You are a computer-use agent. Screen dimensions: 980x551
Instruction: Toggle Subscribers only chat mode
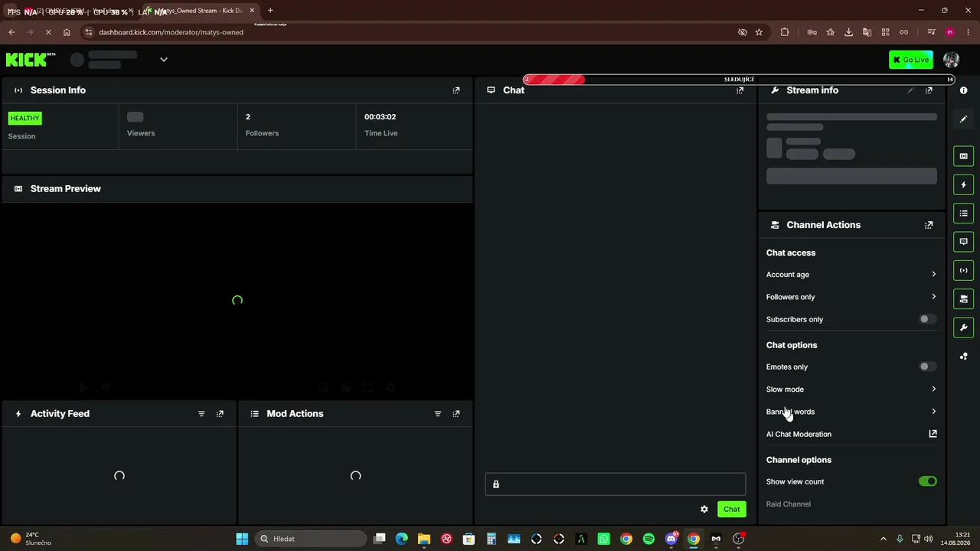coord(927,319)
